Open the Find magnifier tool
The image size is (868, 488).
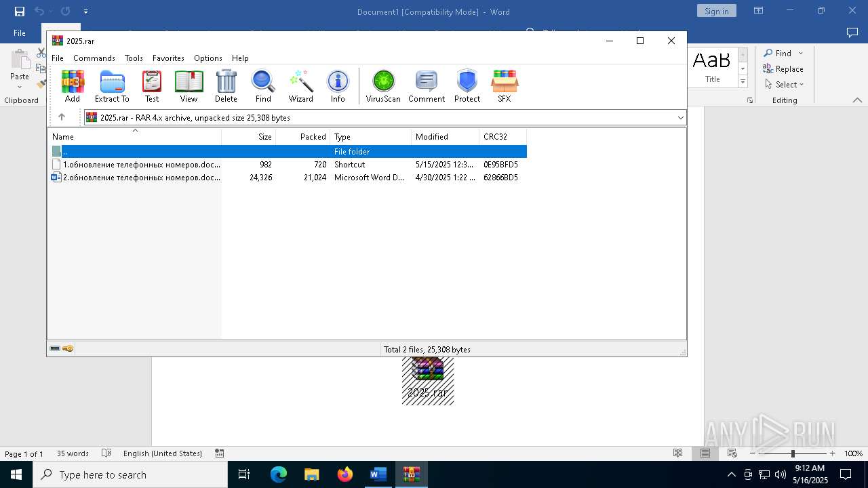pos(263,86)
